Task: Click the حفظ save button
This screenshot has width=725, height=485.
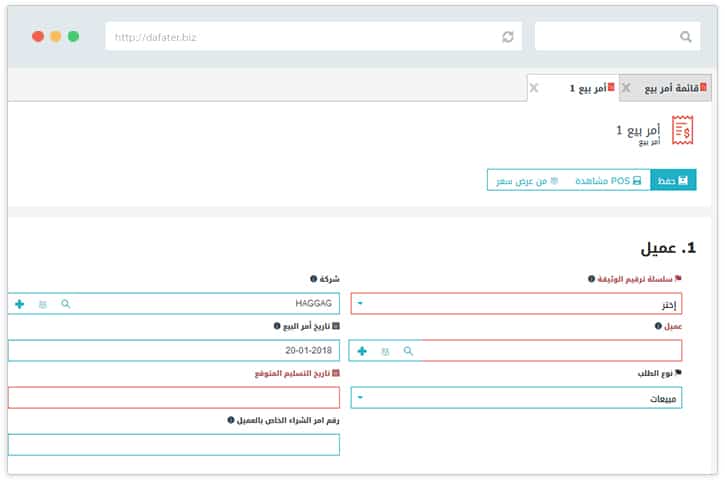Action: point(673,180)
